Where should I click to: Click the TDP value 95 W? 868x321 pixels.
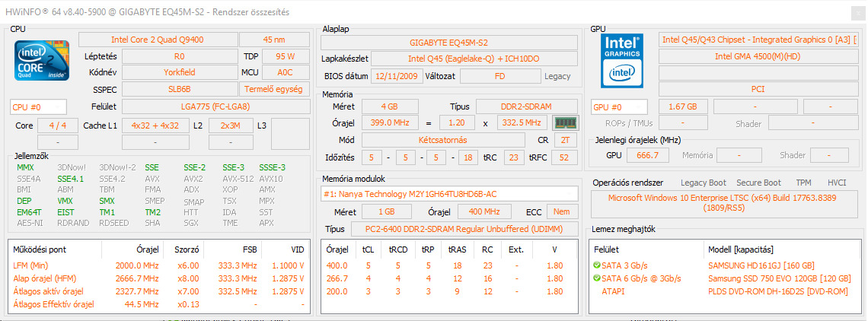[x=285, y=56]
